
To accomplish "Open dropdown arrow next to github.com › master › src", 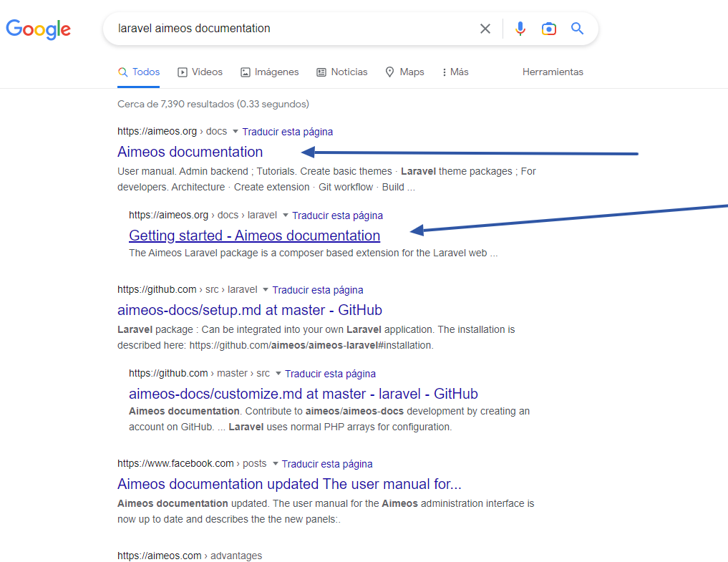I will (x=278, y=374).
